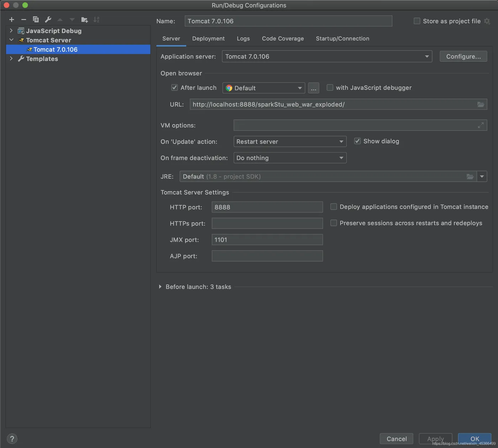Click the Tomcat Server cat icon
Image resolution: width=498 pixels, height=448 pixels.
[x=21, y=40]
